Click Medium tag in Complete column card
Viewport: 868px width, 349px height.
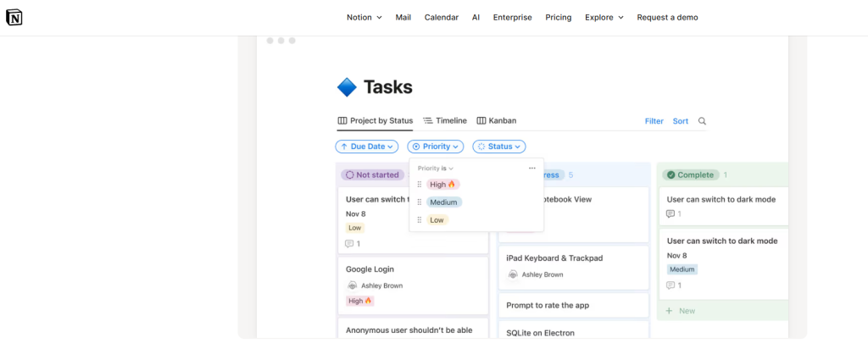tap(682, 269)
